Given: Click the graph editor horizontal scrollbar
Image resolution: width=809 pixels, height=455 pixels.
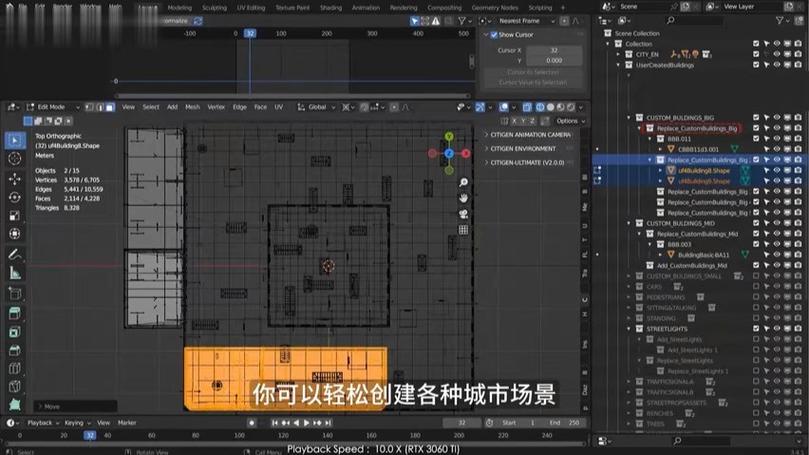Looking at the screenshot, I should point(293,96).
